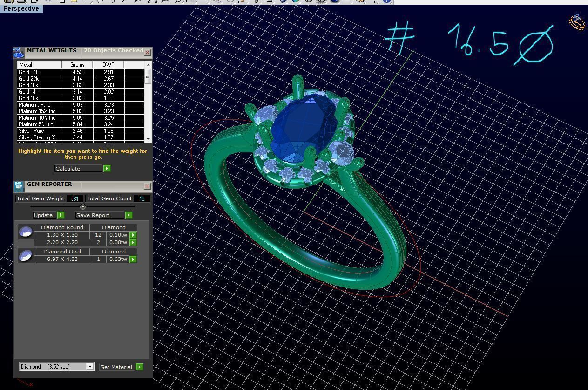The image size is (588, 390).
Task: Click the 2.02 DWT value for Gold 14k
Action: (108, 92)
